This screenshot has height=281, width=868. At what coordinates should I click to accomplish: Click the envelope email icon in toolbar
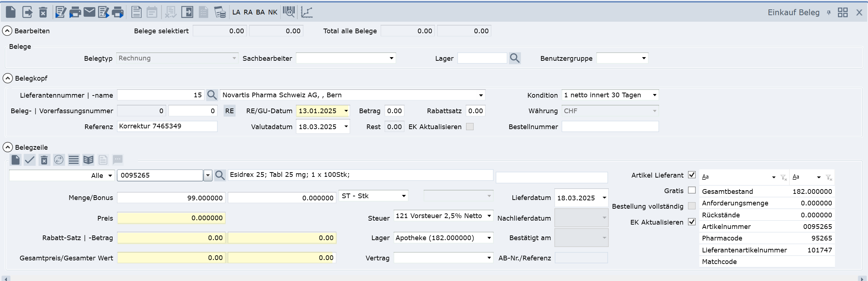pyautogui.click(x=89, y=12)
